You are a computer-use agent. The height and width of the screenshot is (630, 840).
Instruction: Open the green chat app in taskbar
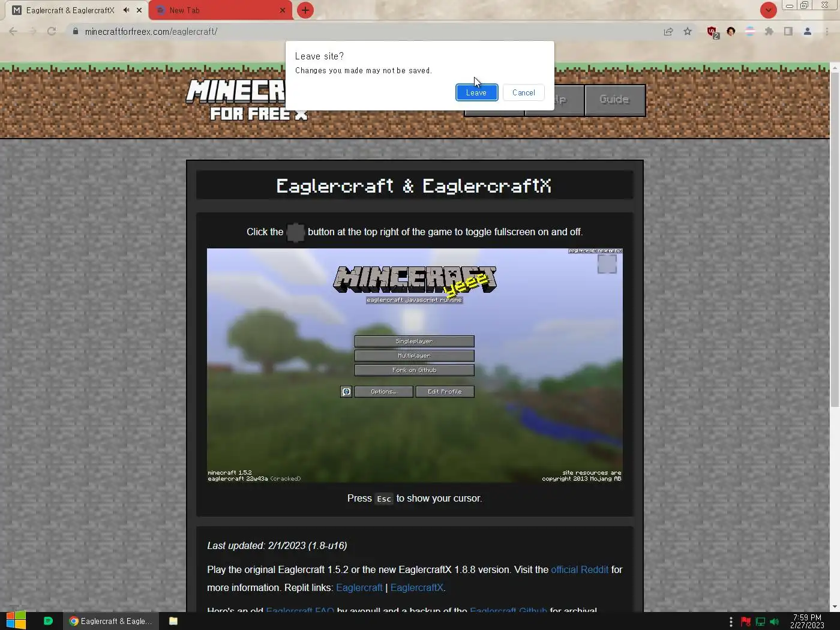[x=49, y=621]
